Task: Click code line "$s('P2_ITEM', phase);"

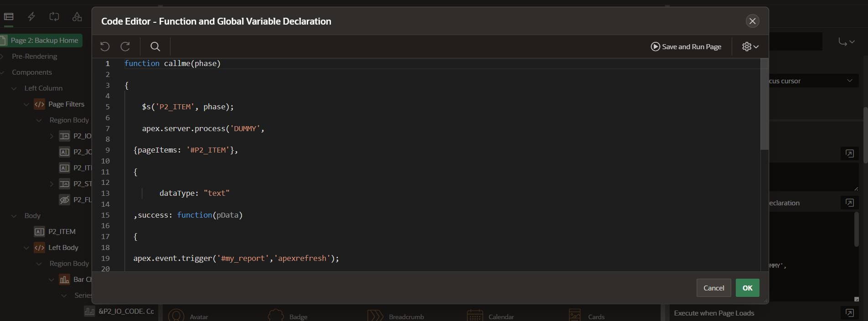Action: [188, 107]
